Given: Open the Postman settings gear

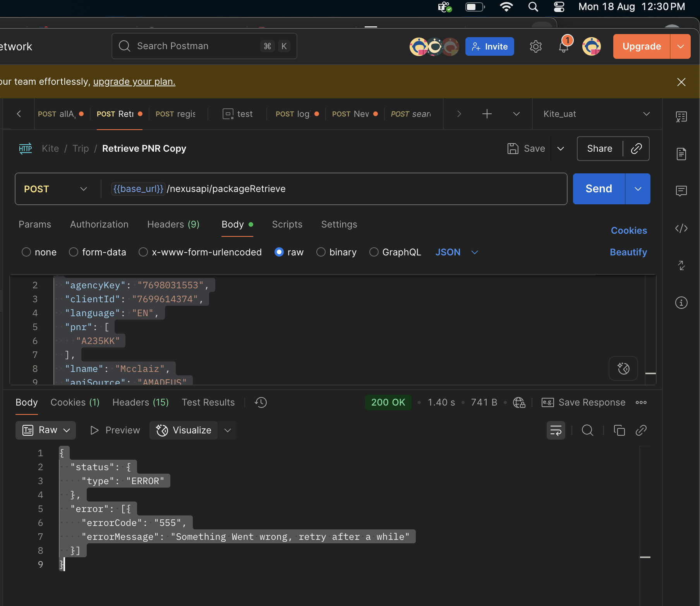Looking at the screenshot, I should click(x=536, y=46).
